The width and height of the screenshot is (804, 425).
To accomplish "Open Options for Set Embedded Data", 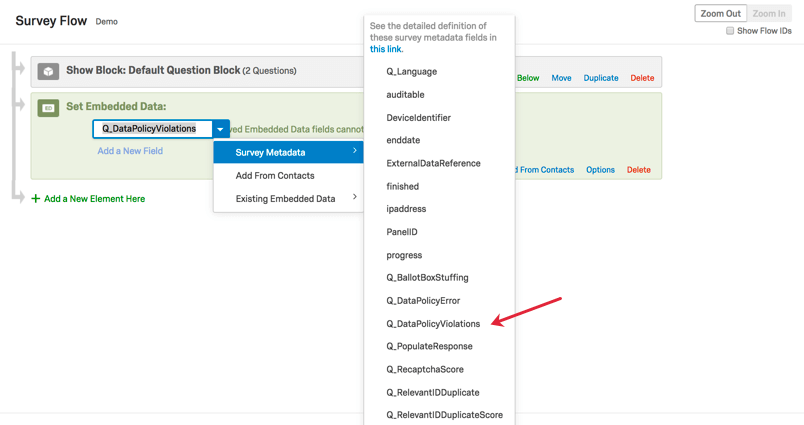I will point(600,170).
